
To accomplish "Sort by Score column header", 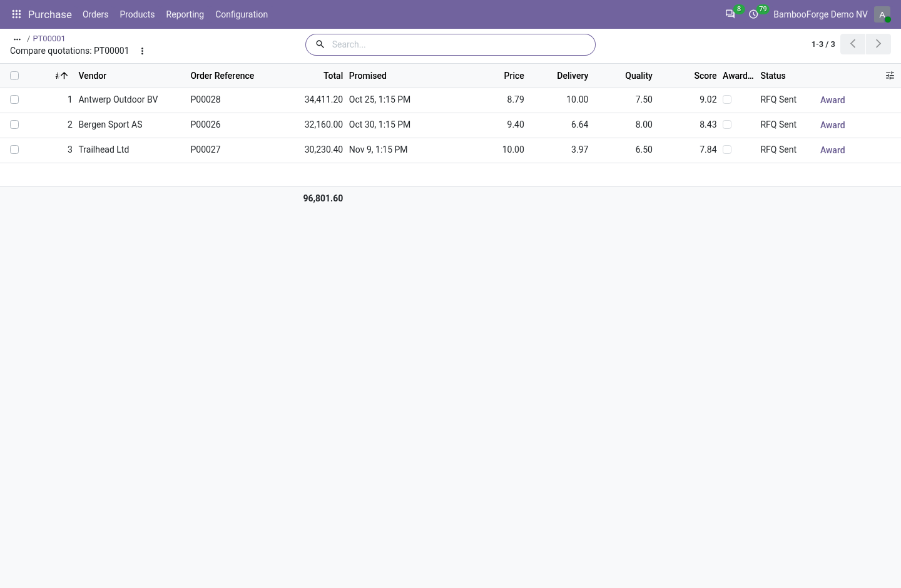I will pos(705,76).
